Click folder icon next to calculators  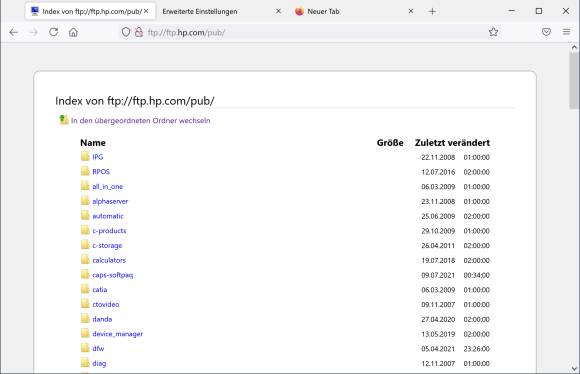pos(85,259)
